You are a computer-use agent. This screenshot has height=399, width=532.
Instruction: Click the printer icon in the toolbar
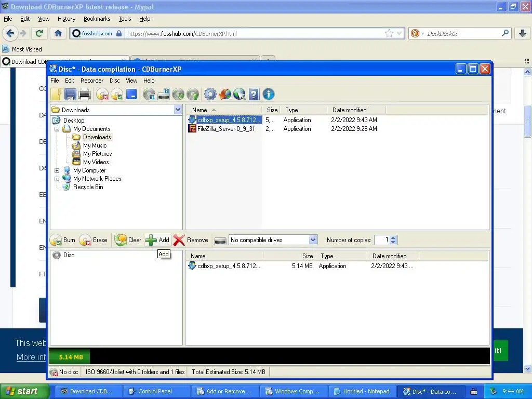(85, 95)
